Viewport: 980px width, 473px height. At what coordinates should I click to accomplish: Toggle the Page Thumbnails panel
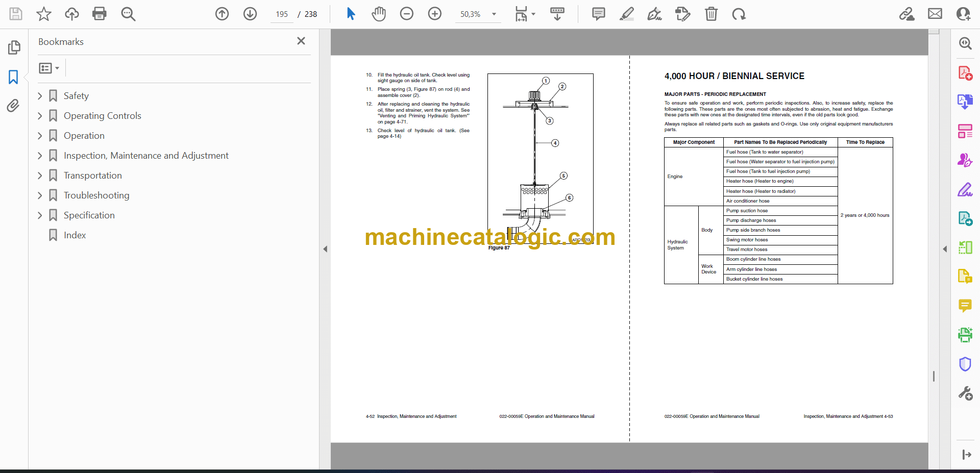(13, 47)
